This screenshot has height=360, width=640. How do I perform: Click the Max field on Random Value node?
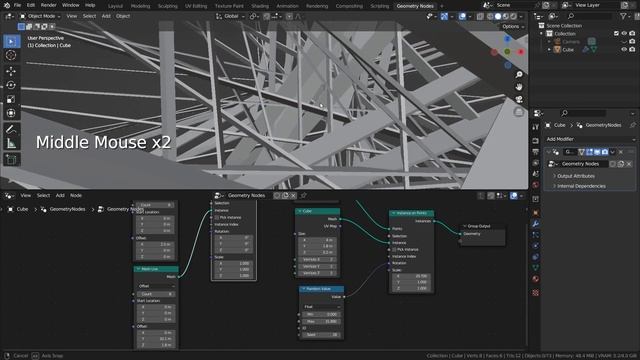(322, 321)
